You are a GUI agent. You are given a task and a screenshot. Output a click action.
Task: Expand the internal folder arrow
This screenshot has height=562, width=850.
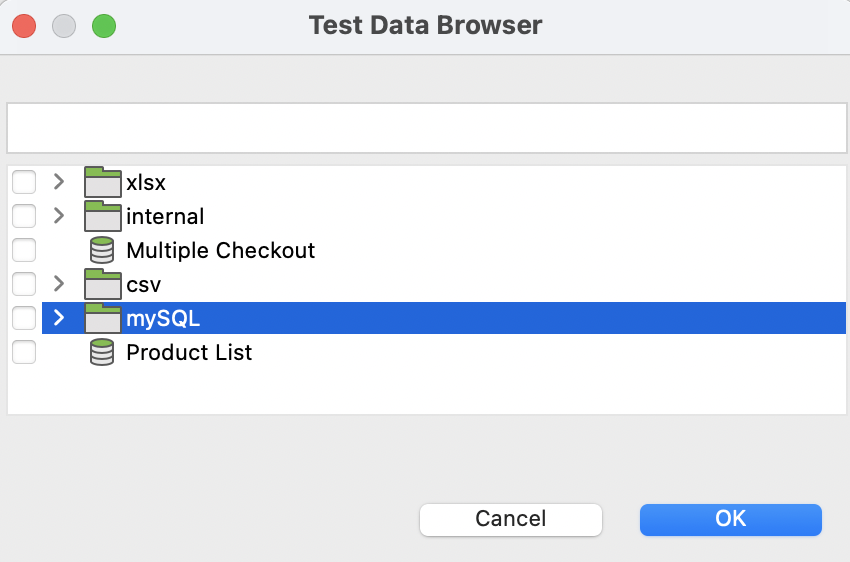pyautogui.click(x=59, y=216)
